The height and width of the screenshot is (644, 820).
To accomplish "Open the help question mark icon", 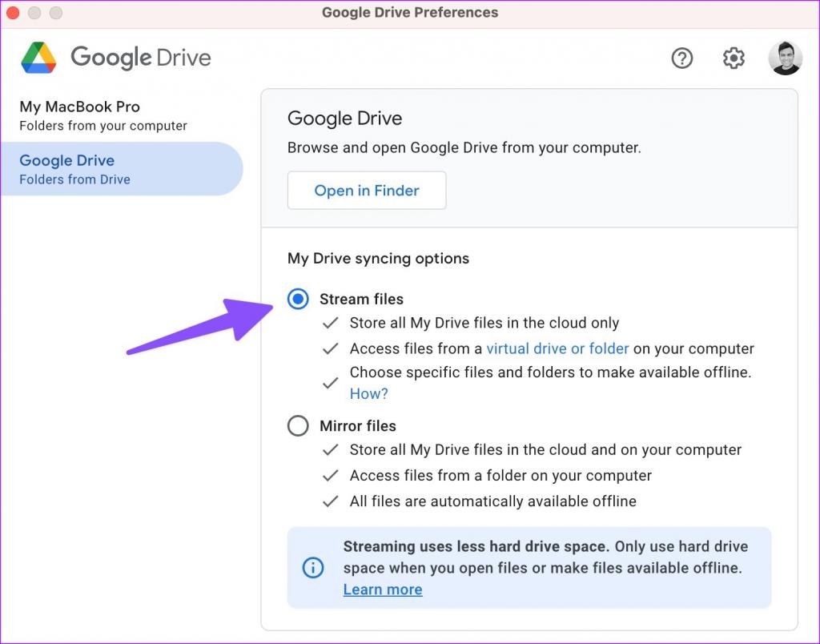I will point(682,58).
